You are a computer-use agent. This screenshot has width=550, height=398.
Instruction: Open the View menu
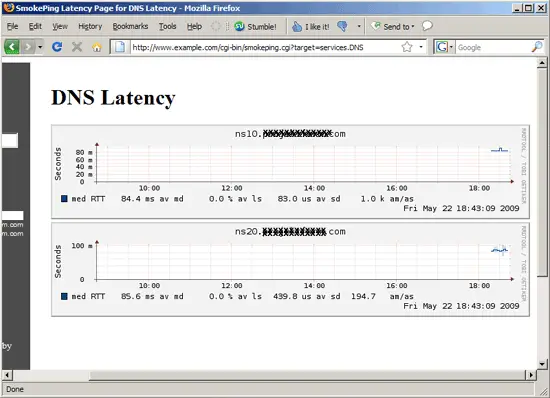coord(60,26)
